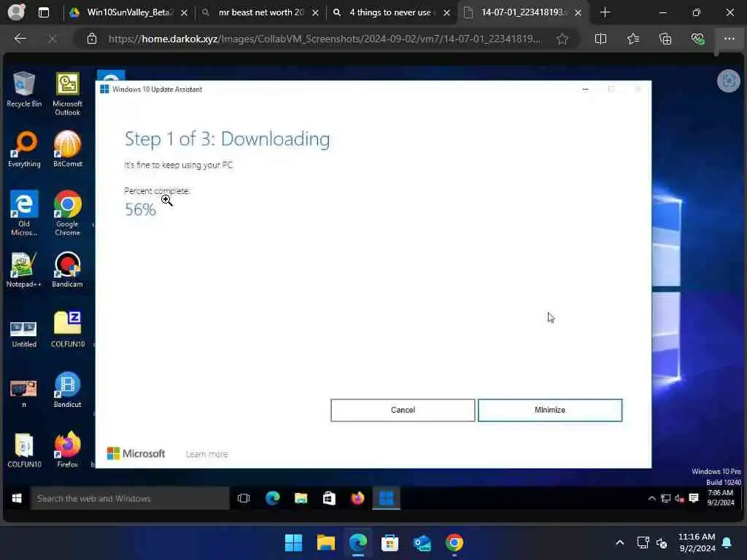Click the Search the web and Windows box

[130, 499]
